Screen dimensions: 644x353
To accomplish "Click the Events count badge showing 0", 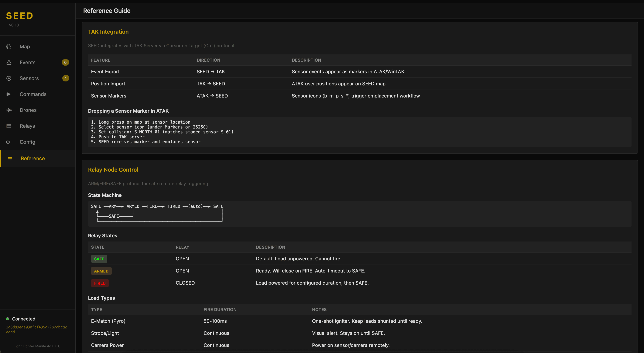I will 65,62.
